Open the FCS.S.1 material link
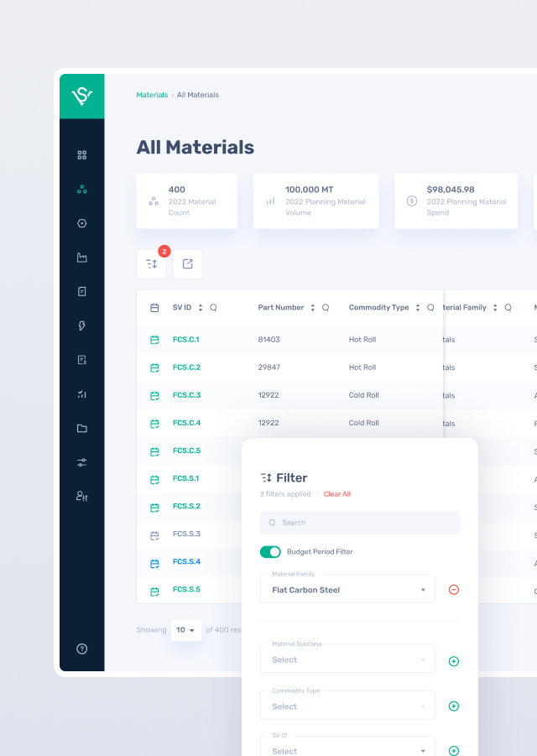The width and height of the screenshot is (537, 756). [186, 478]
